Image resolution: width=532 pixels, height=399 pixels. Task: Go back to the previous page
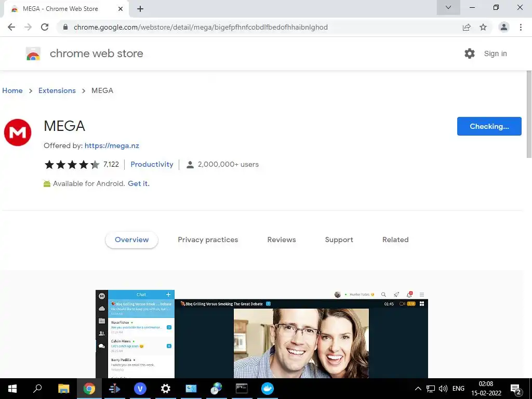[11, 27]
